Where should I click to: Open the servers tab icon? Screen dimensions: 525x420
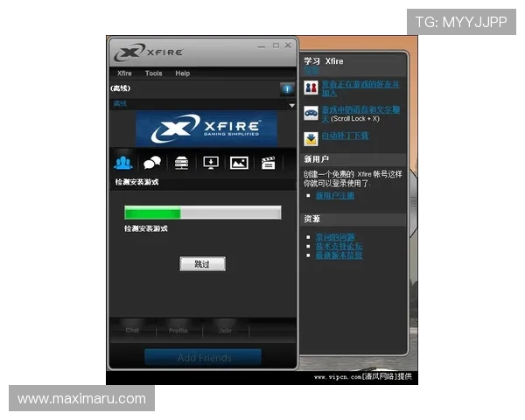point(181,163)
